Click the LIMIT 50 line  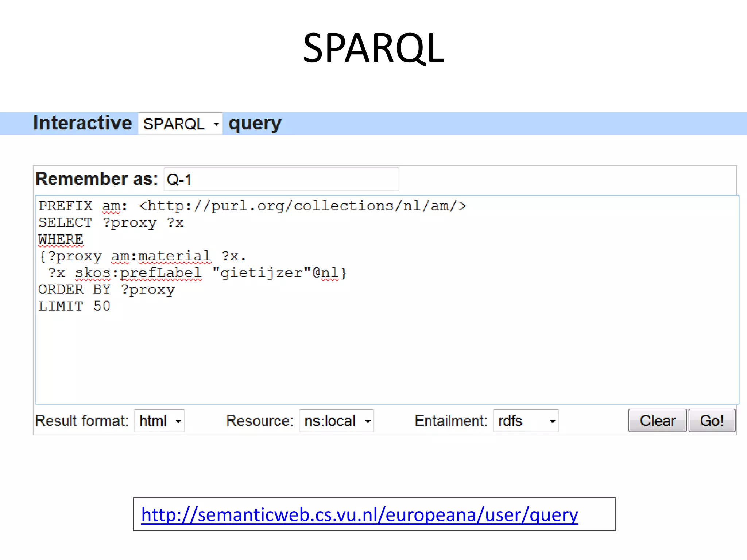(74, 306)
